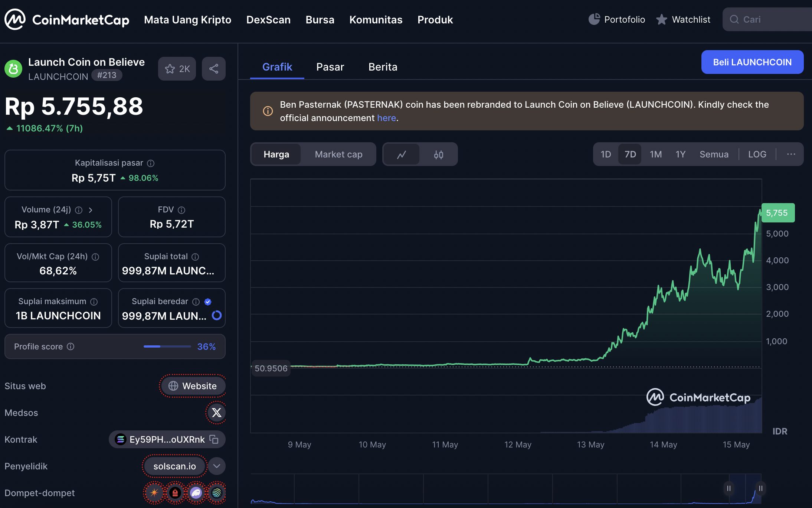
Task: Click the #213 rank badge
Action: pyautogui.click(x=107, y=75)
